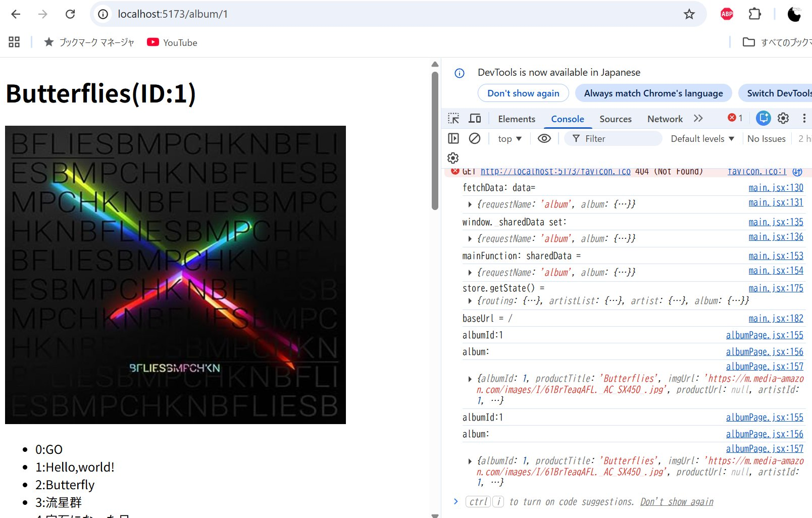Open the Extensions puzzle icon
812x518 pixels.
754,14
